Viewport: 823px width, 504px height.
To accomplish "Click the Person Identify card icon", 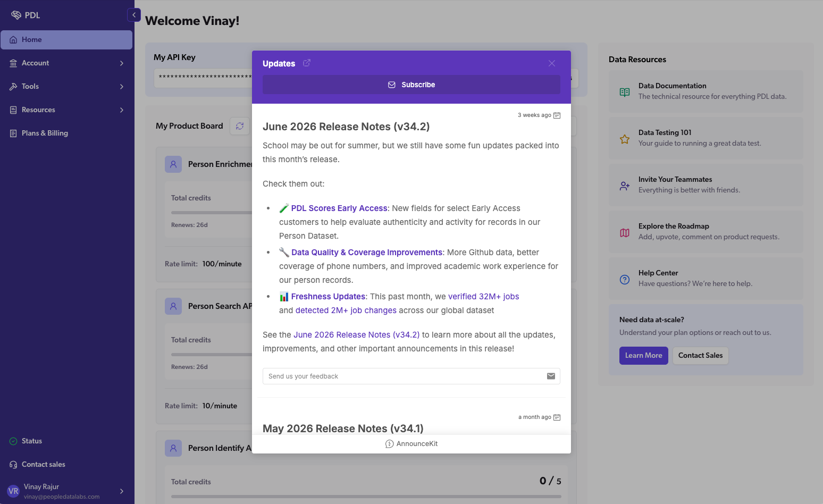I will coord(173,448).
